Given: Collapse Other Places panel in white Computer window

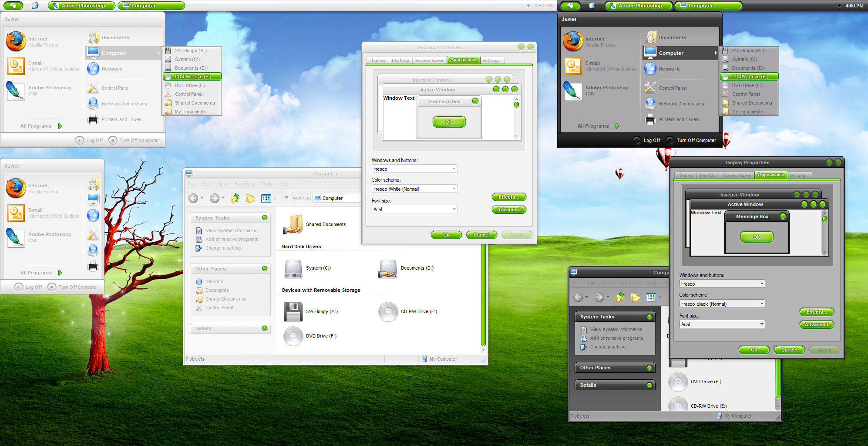Looking at the screenshot, I should click(265, 269).
